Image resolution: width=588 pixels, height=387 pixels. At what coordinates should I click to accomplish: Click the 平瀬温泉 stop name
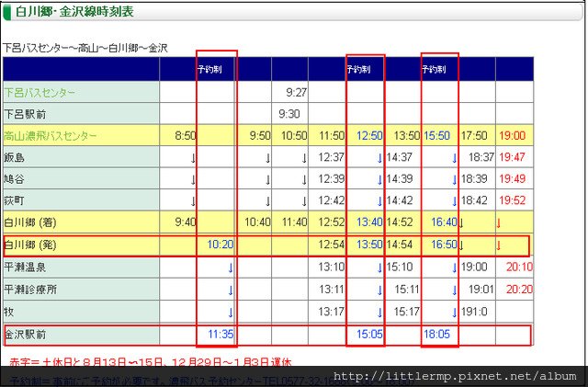pyautogui.click(x=25, y=267)
